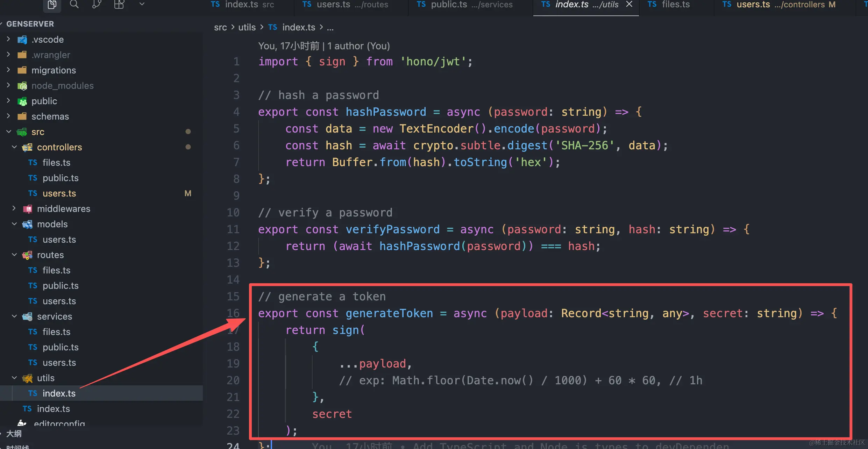This screenshot has height=449, width=868.
Task: Collapse the utils folder
Action: click(14, 378)
